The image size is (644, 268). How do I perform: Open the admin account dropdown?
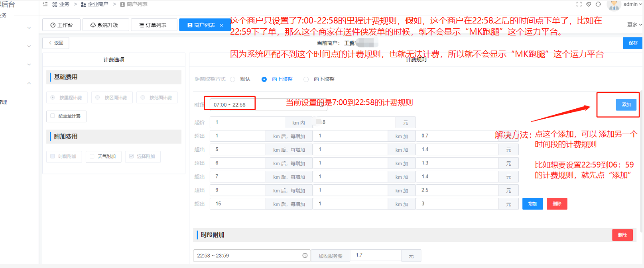(x=633, y=4)
